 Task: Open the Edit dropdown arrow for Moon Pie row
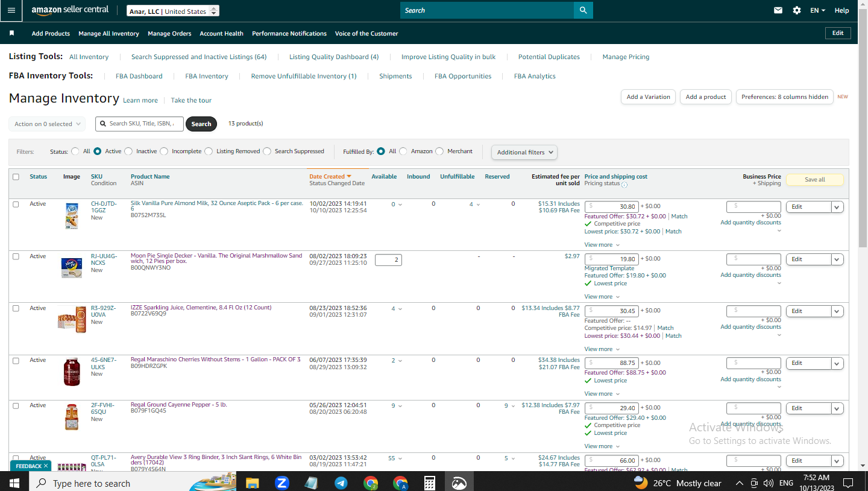click(x=837, y=259)
